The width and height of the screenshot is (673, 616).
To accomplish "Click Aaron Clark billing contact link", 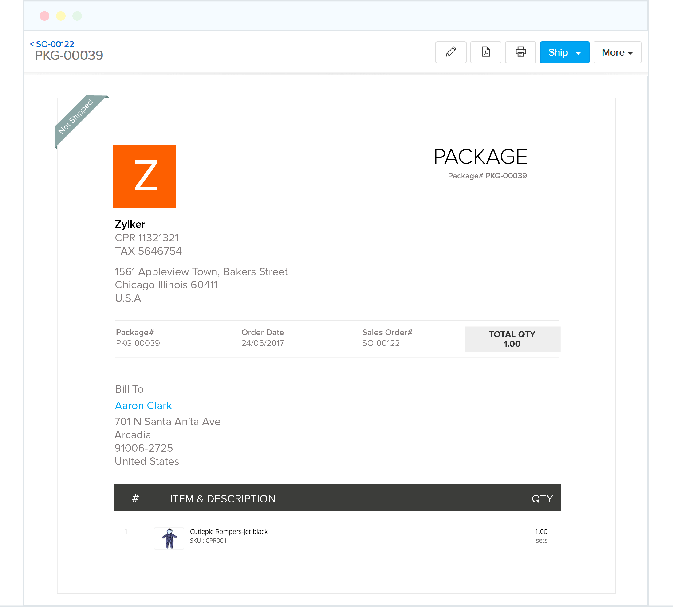I will pyautogui.click(x=143, y=406).
